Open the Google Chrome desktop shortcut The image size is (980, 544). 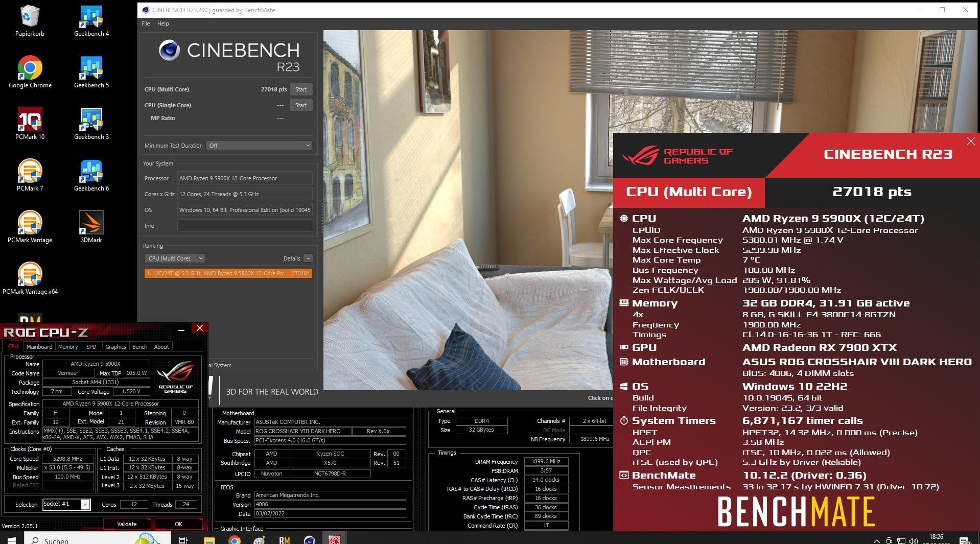pyautogui.click(x=30, y=73)
